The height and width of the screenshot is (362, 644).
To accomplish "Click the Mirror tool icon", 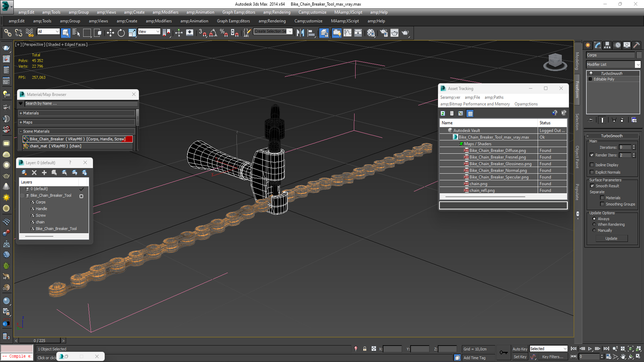I will 300,33.
